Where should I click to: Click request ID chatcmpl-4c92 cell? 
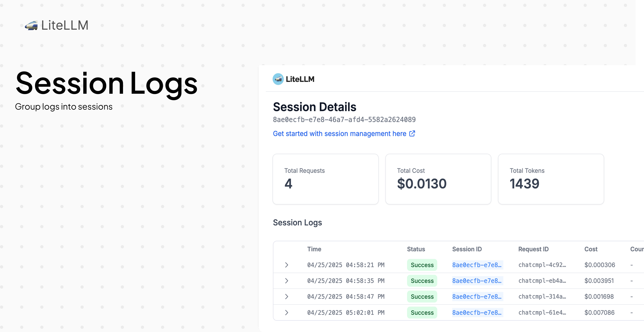(542, 265)
